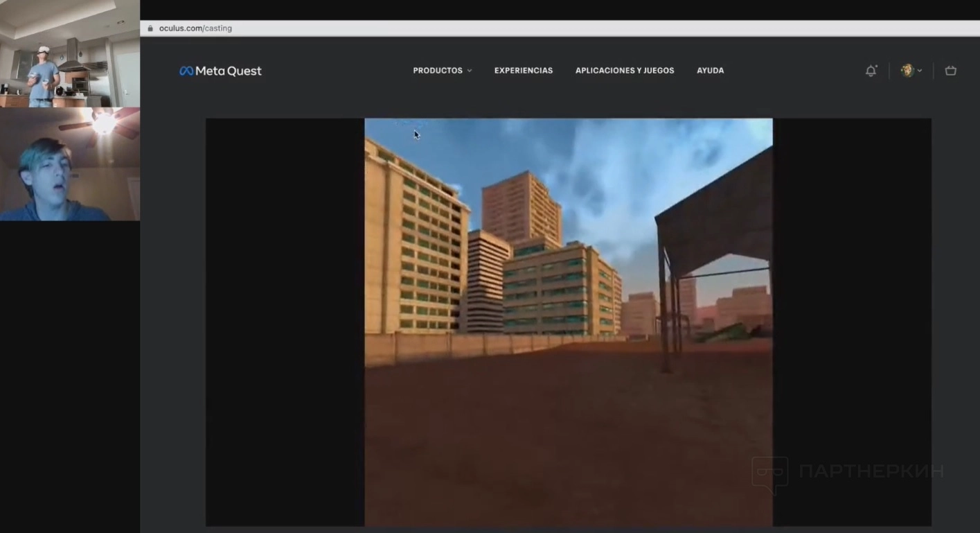Open the notifications bell
The image size is (980, 533).
click(x=871, y=71)
